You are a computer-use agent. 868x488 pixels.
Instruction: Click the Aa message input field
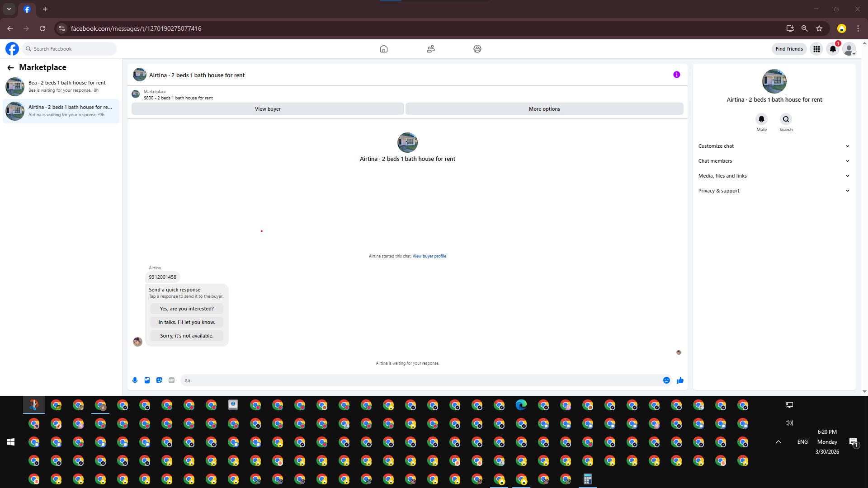(420, 380)
